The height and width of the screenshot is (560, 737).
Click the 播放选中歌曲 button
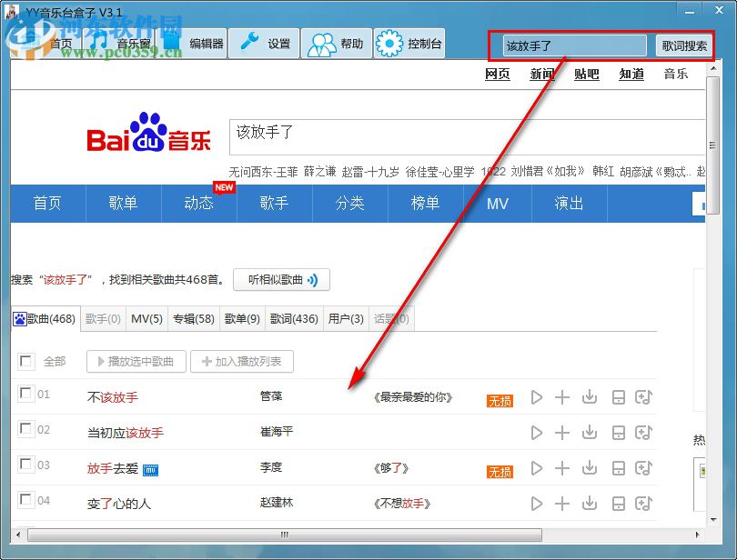(x=135, y=360)
